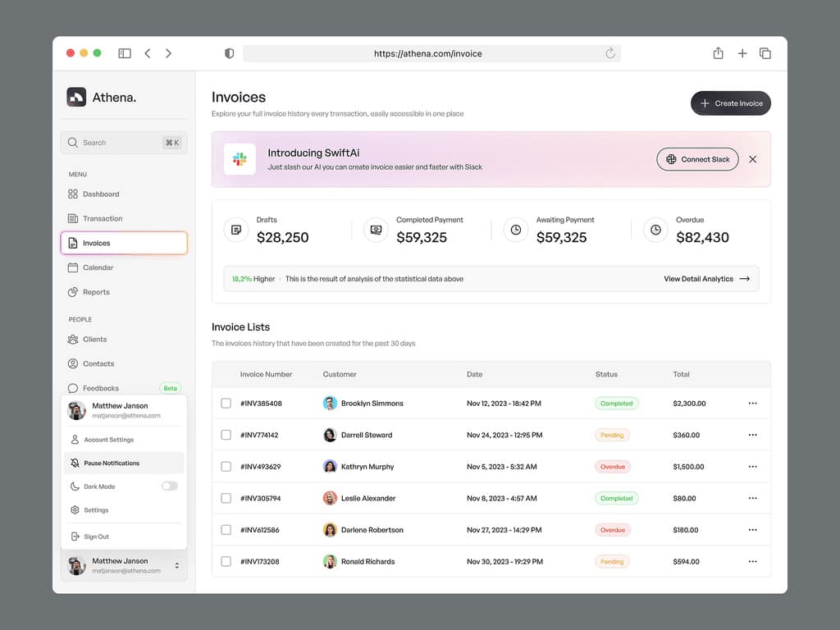Viewport: 840px width, 630px height.
Task: Click the Customer column header
Action: [x=340, y=374]
